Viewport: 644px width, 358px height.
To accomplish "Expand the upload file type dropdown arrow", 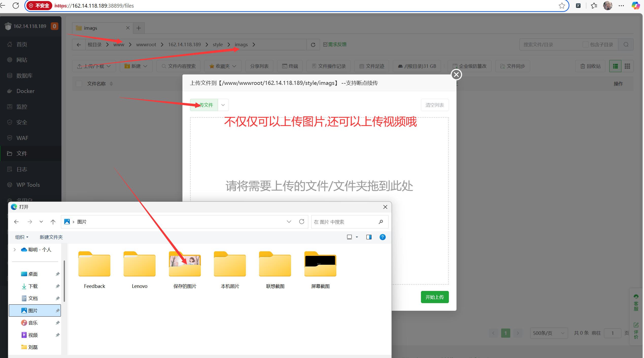I will (x=223, y=105).
